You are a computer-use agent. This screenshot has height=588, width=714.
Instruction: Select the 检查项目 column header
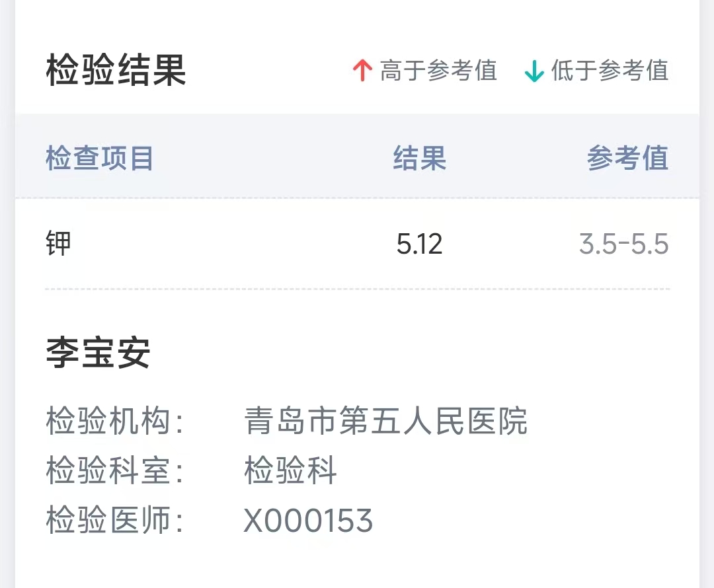tap(99, 159)
